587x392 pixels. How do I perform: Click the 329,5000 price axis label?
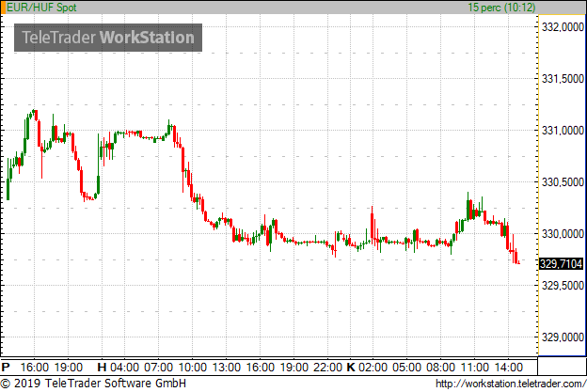[563, 286]
